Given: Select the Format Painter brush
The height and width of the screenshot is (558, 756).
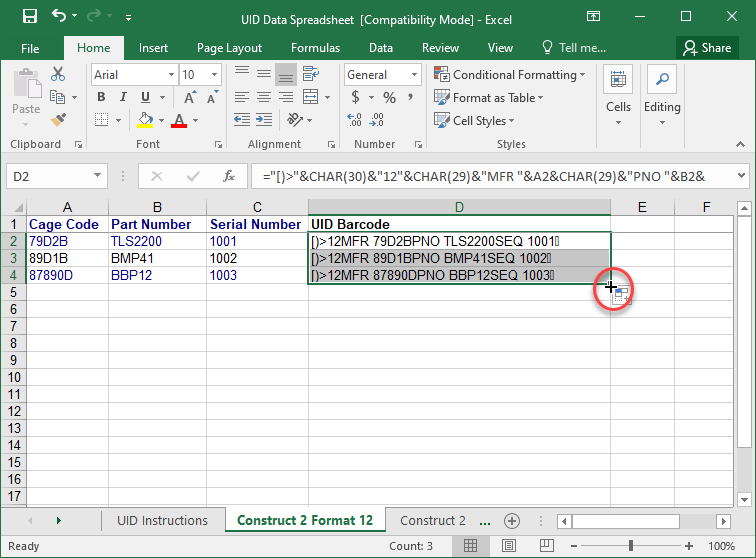Looking at the screenshot, I should (58, 120).
